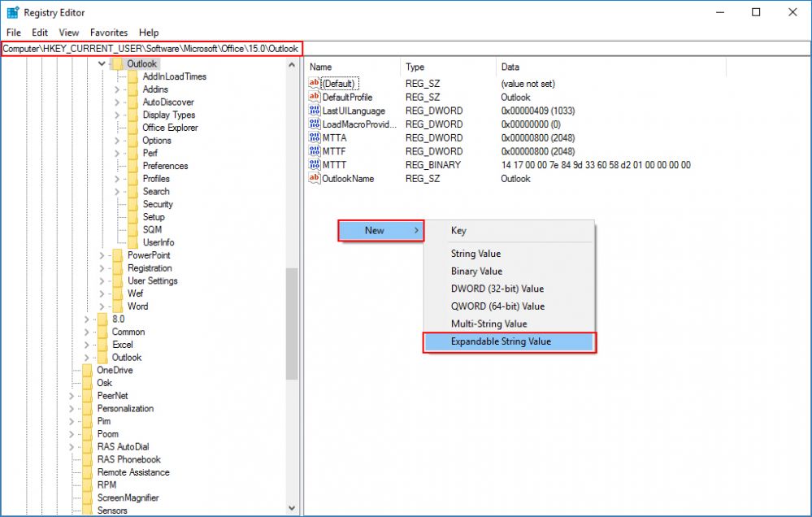Select the Common key label in tree
The height and width of the screenshot is (517, 812).
coord(128,332)
